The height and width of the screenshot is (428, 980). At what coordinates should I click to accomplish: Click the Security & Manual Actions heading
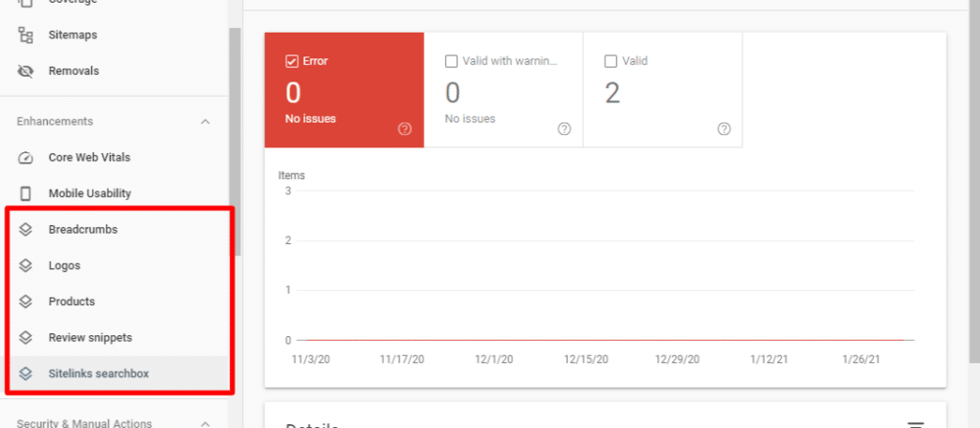click(x=84, y=423)
